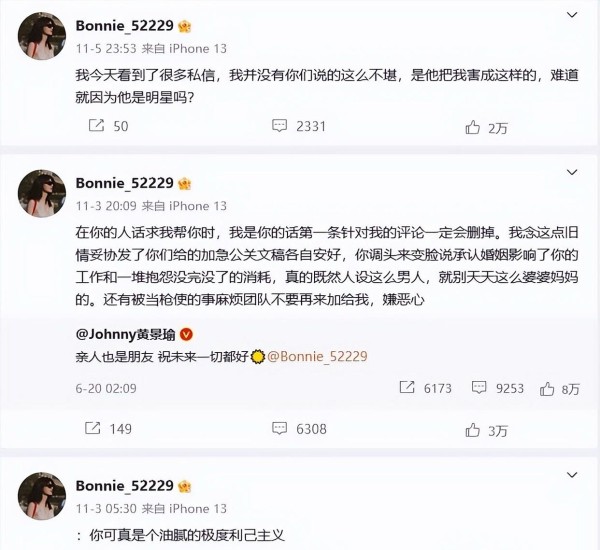The image size is (600, 550).
Task: Open the quoted post's 6-20 02:09 timestamp
Action: pos(106,388)
